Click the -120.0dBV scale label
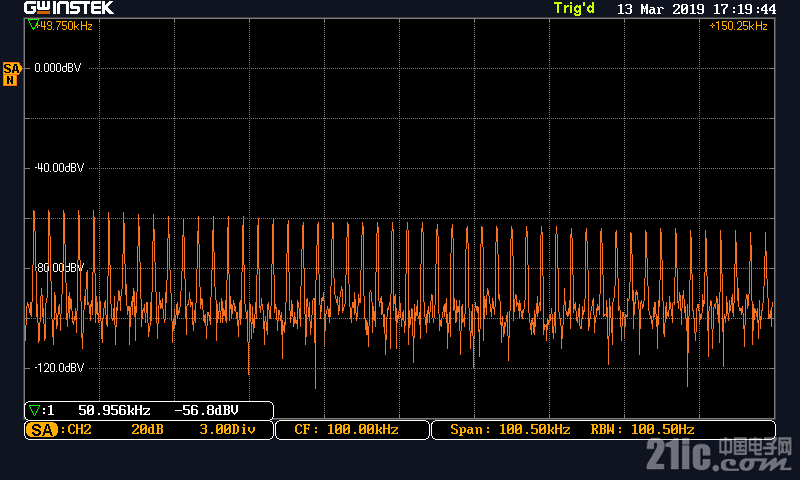This screenshot has height=480, width=800. click(59, 368)
